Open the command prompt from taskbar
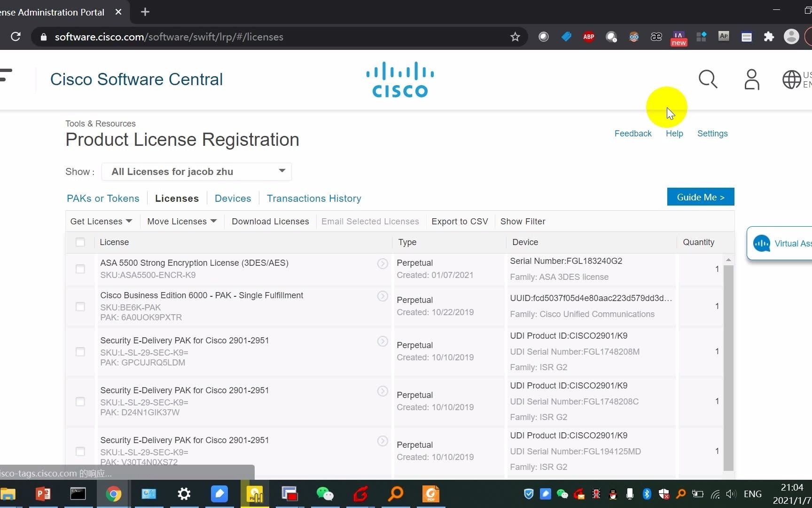The width and height of the screenshot is (812, 508). (x=78, y=494)
